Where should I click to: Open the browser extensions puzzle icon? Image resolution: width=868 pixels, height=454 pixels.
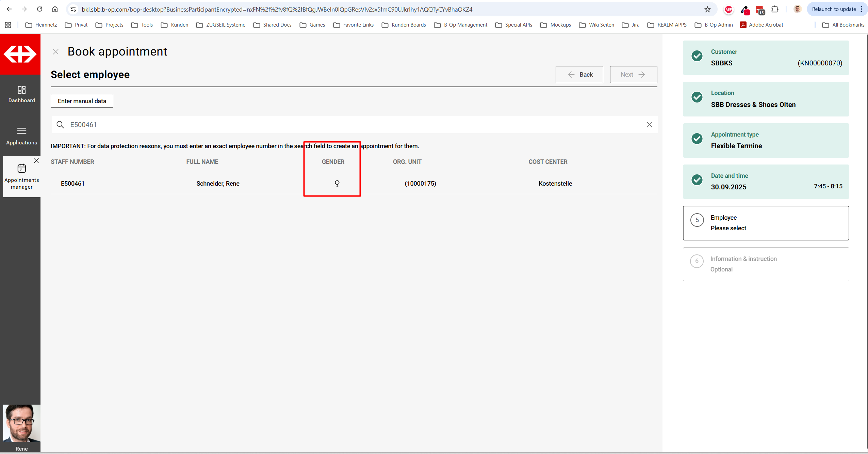point(775,9)
